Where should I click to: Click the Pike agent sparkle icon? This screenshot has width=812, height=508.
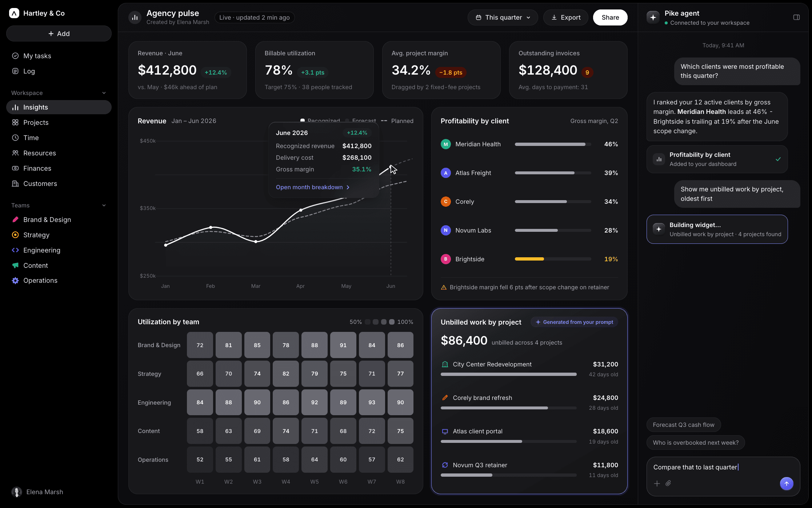(653, 17)
